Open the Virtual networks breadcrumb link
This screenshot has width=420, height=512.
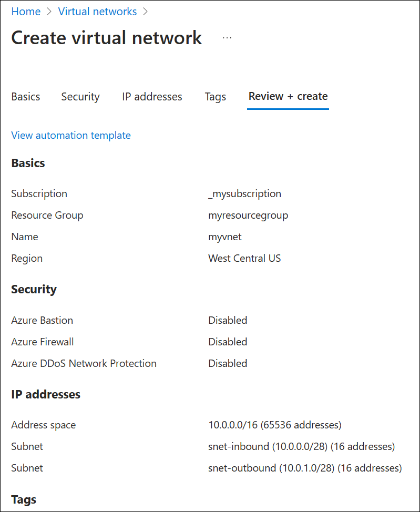tap(97, 11)
